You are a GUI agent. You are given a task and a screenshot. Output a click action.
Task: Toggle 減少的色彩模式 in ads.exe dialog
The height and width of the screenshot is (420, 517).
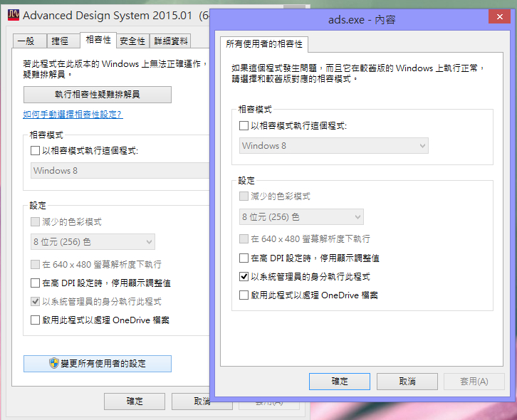(x=244, y=196)
